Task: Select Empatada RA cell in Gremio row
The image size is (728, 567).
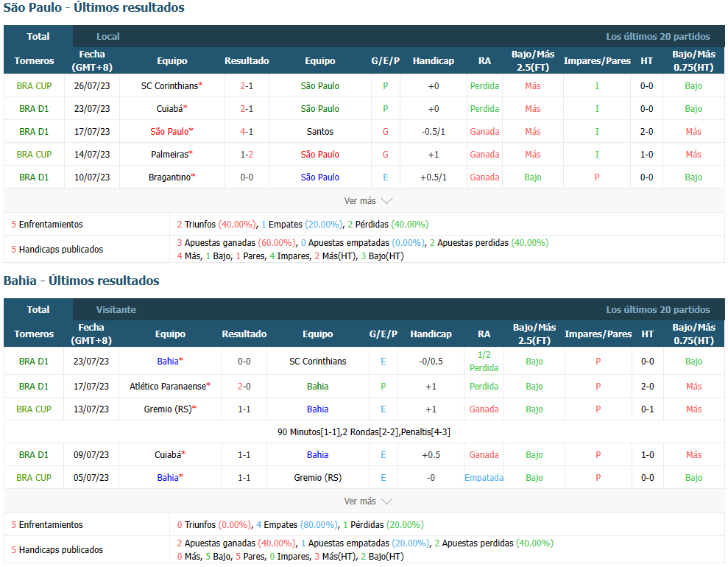Action: 484,477
